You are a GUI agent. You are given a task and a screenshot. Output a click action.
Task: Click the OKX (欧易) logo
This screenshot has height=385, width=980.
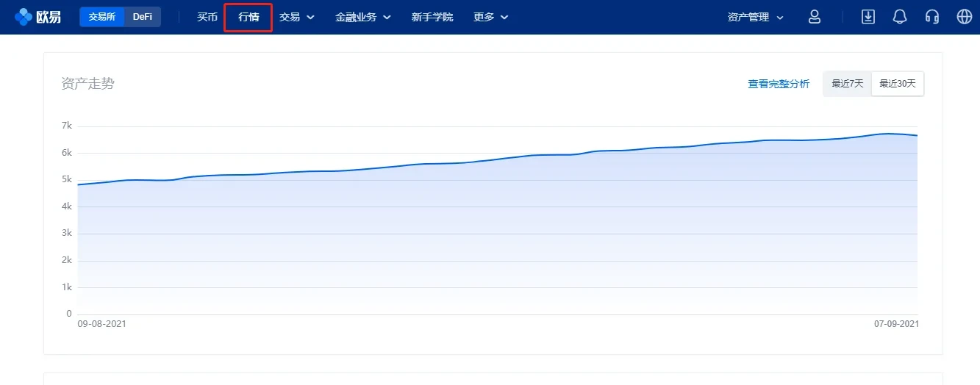[x=37, y=17]
